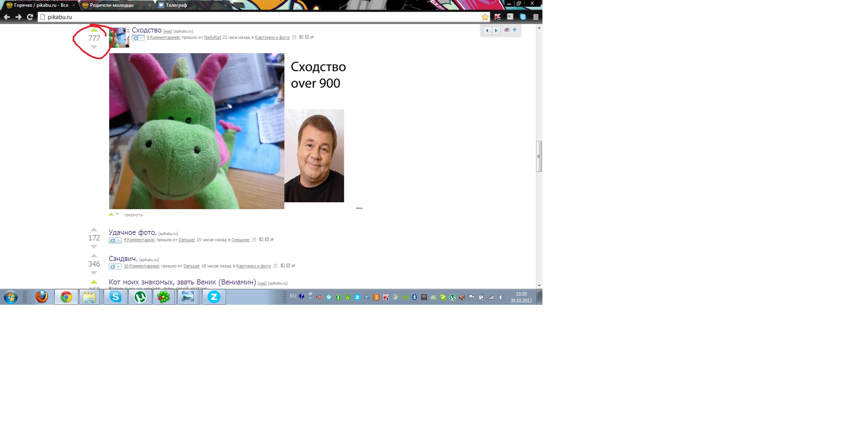Image resolution: width=868 pixels, height=427 pixels.
Task: Share Удачное фото post on Facebook
Action: click(261, 239)
